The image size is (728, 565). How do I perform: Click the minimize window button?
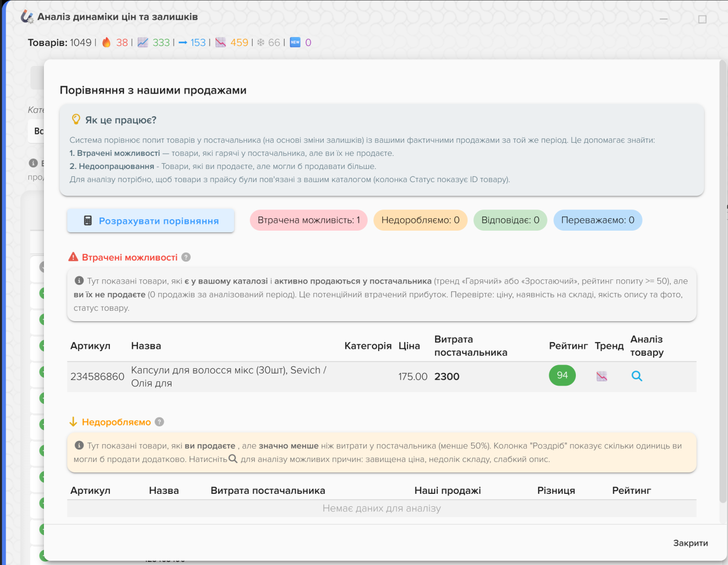[664, 19]
